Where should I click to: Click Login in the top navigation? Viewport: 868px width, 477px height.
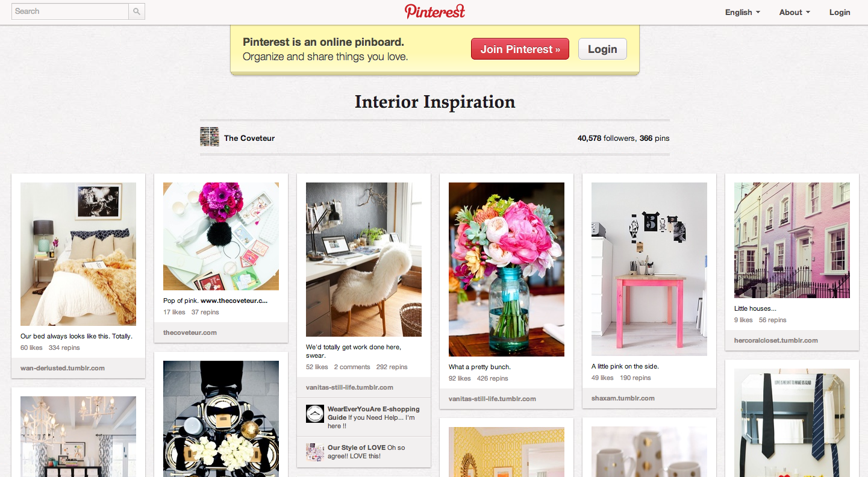click(840, 12)
